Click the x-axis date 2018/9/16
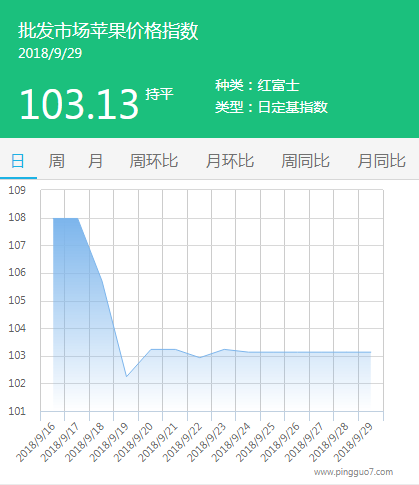Viewport: 419px width, 485px height. point(36,442)
